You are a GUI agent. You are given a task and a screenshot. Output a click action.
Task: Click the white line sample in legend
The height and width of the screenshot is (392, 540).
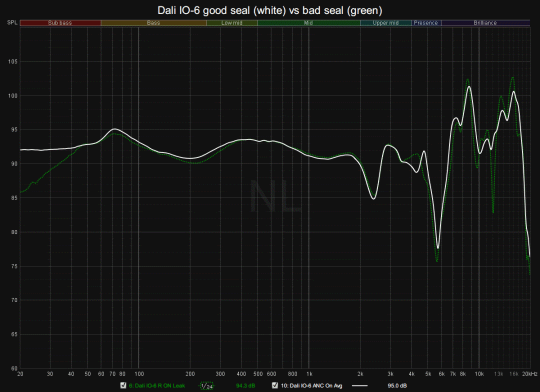[x=359, y=385]
